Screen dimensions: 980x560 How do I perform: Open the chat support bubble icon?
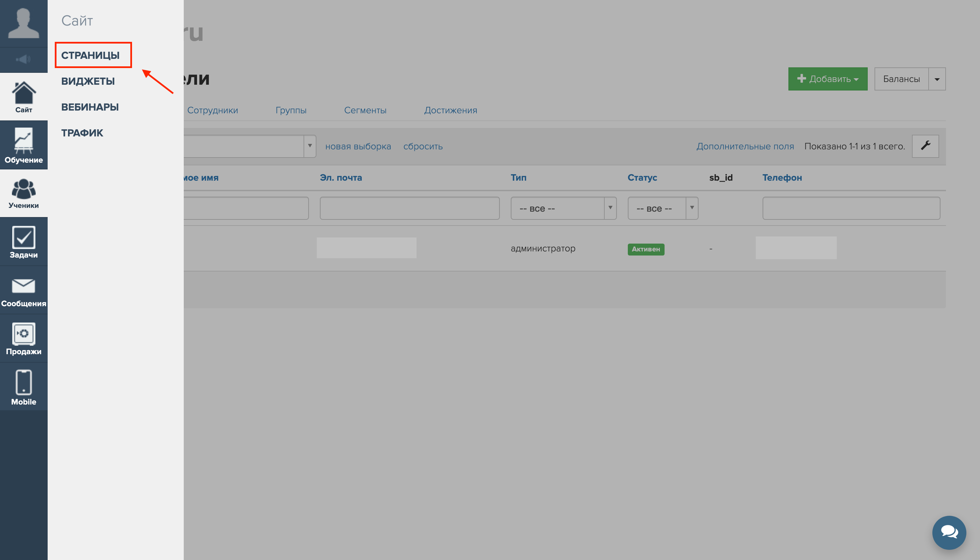(x=949, y=532)
